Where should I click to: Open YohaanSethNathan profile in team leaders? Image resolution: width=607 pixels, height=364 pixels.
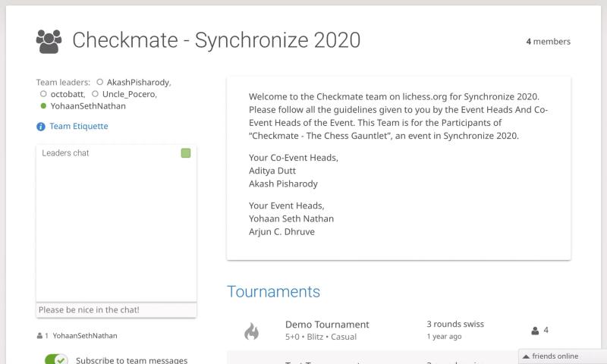point(88,106)
